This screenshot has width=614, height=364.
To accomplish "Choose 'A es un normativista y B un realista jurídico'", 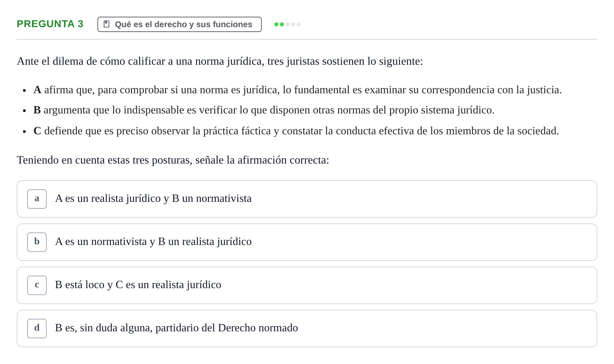I will pyautogui.click(x=307, y=242).
